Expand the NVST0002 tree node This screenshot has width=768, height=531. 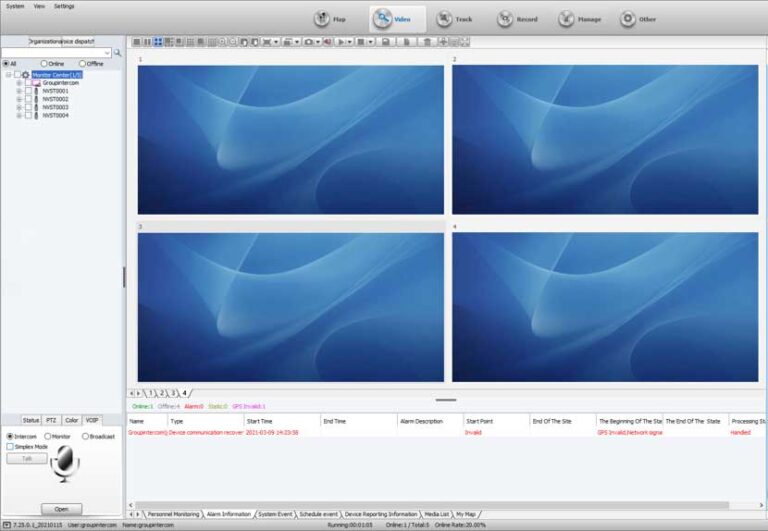[19, 99]
